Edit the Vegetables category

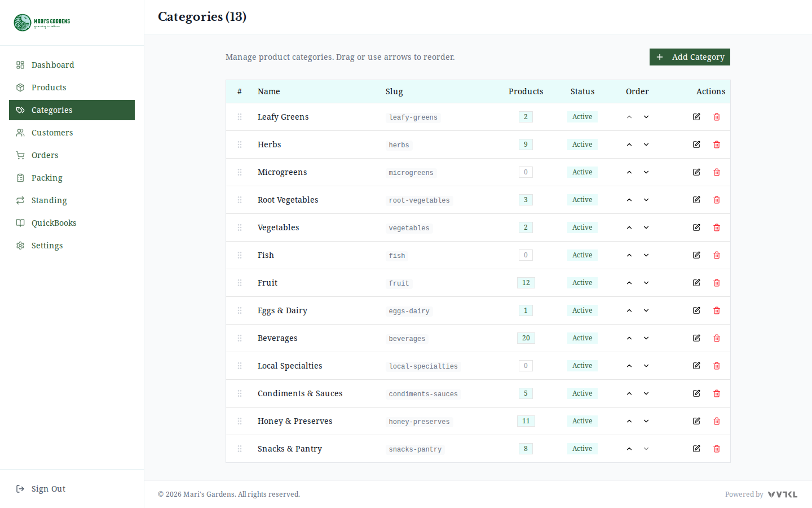coord(696,227)
